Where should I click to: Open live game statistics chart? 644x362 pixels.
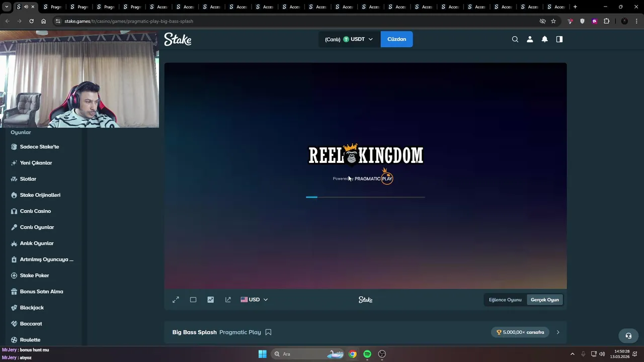coord(211,300)
